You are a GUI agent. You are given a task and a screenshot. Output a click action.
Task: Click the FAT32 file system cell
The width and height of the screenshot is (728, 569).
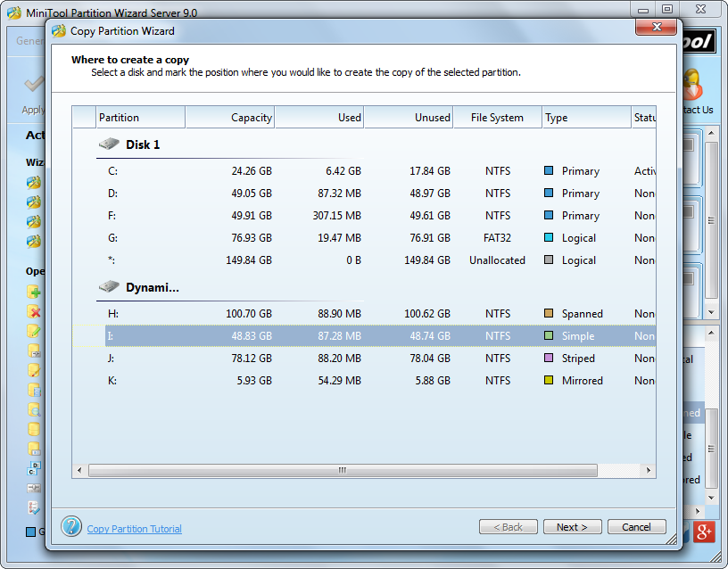[497, 237]
